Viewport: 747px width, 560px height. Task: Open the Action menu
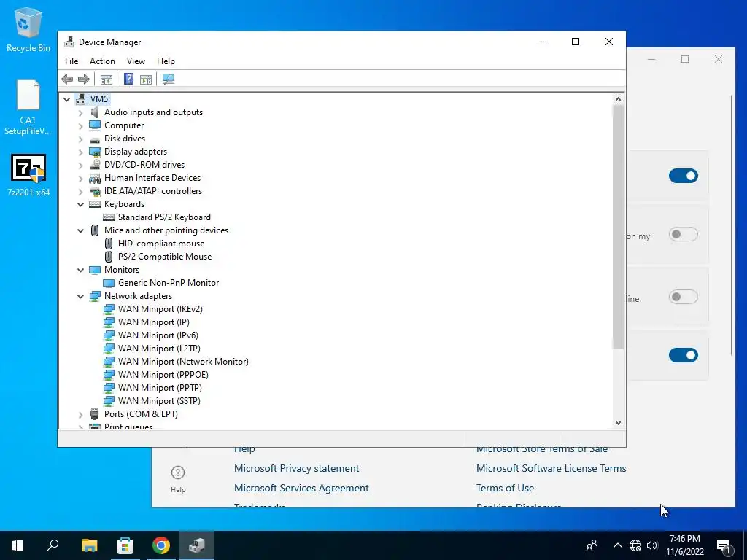pyautogui.click(x=102, y=61)
